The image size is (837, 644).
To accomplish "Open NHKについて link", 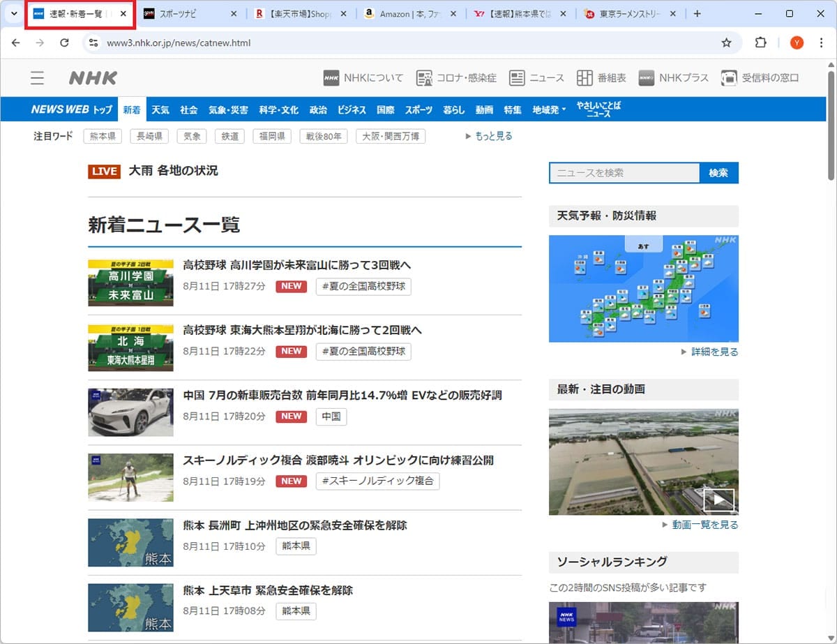I will [363, 77].
